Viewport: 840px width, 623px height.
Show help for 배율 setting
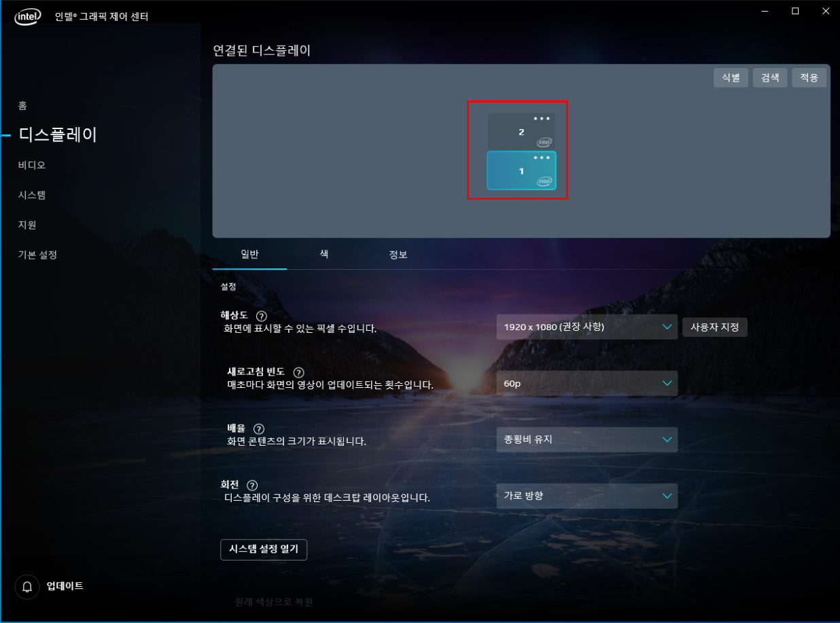[258, 429]
